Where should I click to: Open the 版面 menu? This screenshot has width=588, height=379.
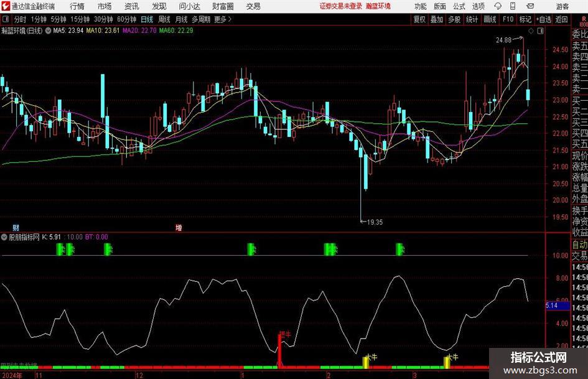click(440, 6)
